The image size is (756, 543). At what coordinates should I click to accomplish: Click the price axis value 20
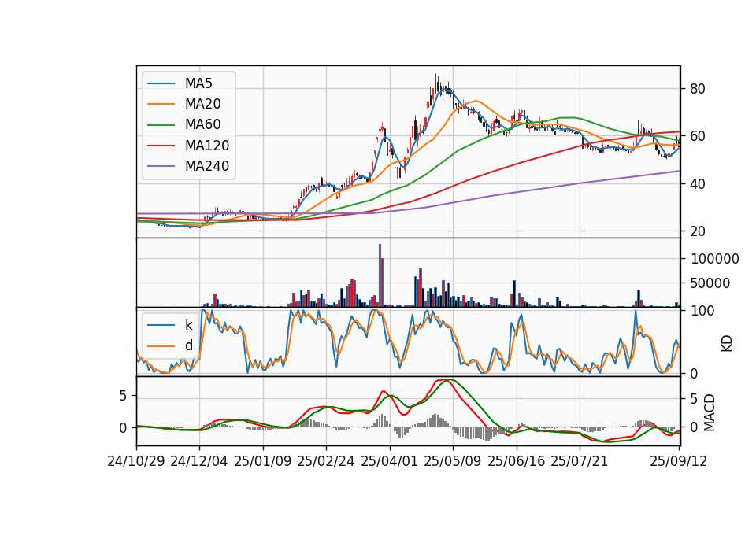tap(698, 231)
